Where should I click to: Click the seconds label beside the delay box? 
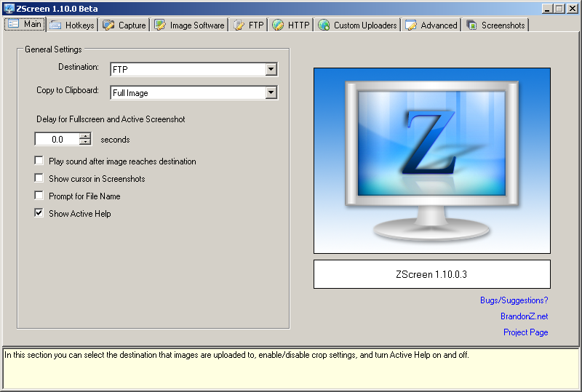coord(115,140)
